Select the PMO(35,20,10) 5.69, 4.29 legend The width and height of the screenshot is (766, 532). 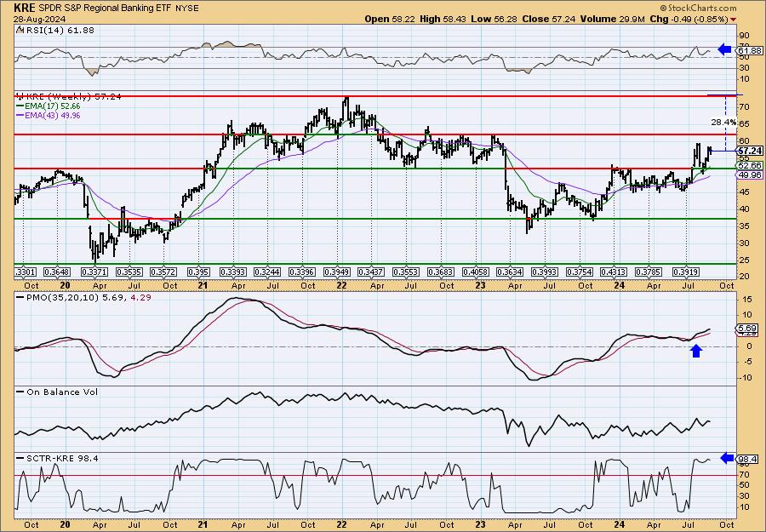click(x=84, y=297)
